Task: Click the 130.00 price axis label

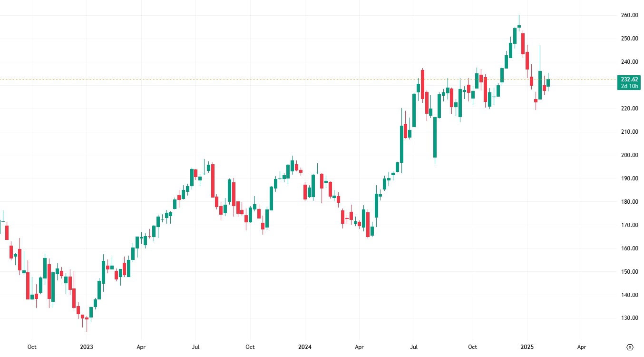Action: [629, 318]
